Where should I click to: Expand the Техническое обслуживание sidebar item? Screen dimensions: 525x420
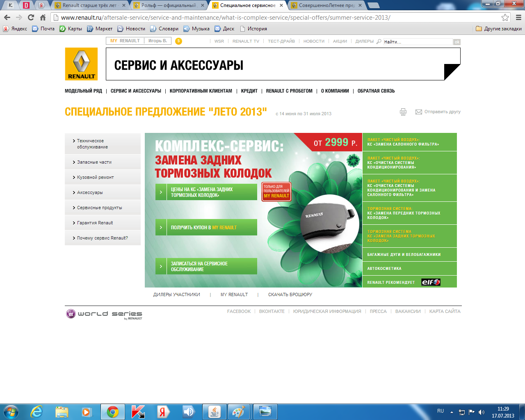(103, 144)
